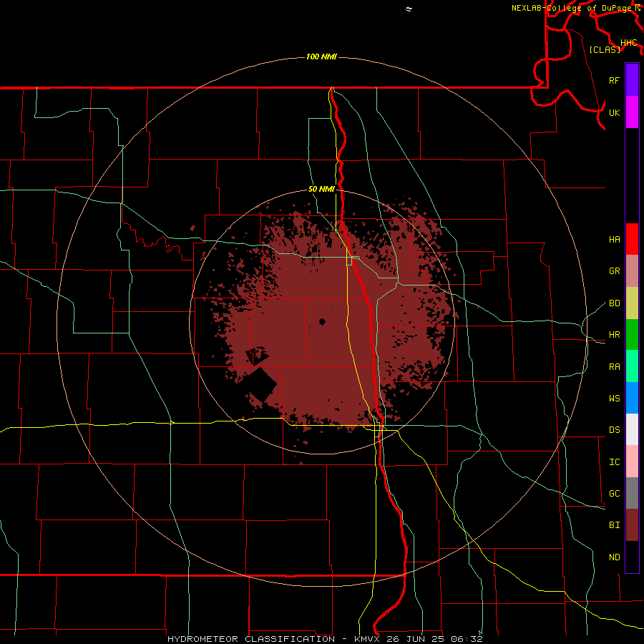Click the DS legend label

pyautogui.click(x=614, y=430)
